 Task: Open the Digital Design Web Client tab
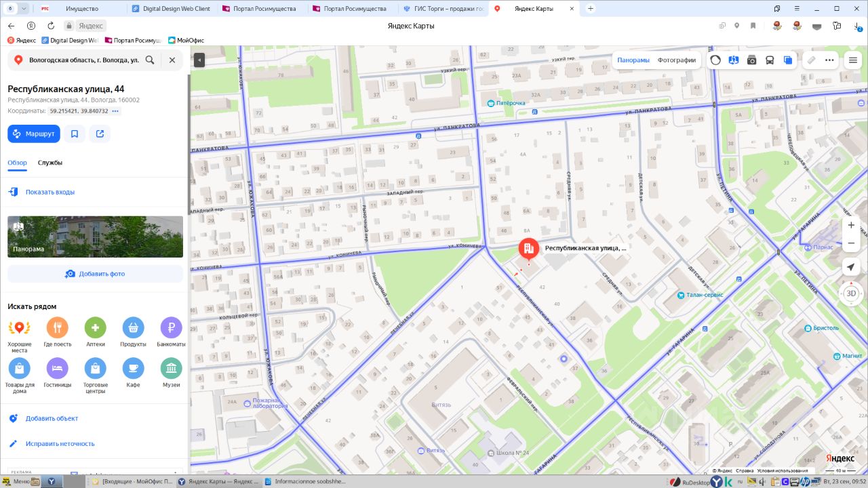tap(172, 8)
